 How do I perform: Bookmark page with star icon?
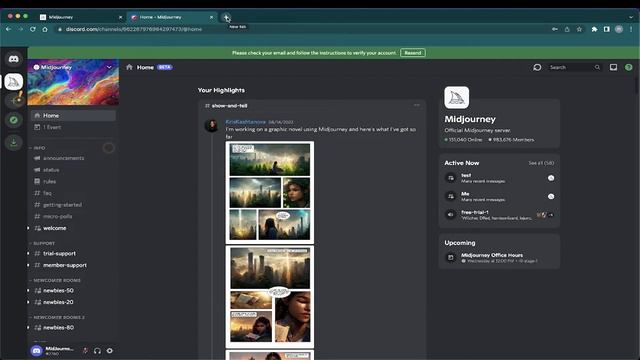click(579, 29)
